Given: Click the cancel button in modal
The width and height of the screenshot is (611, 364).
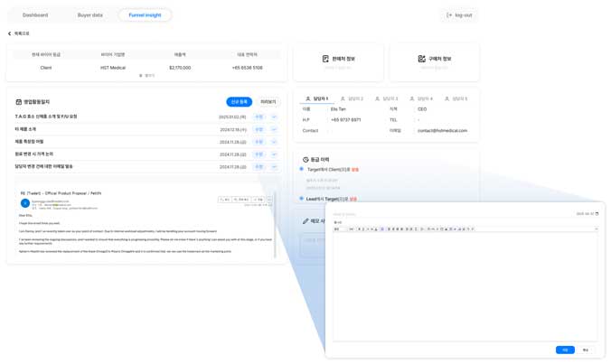Looking at the screenshot, I should tap(586, 350).
